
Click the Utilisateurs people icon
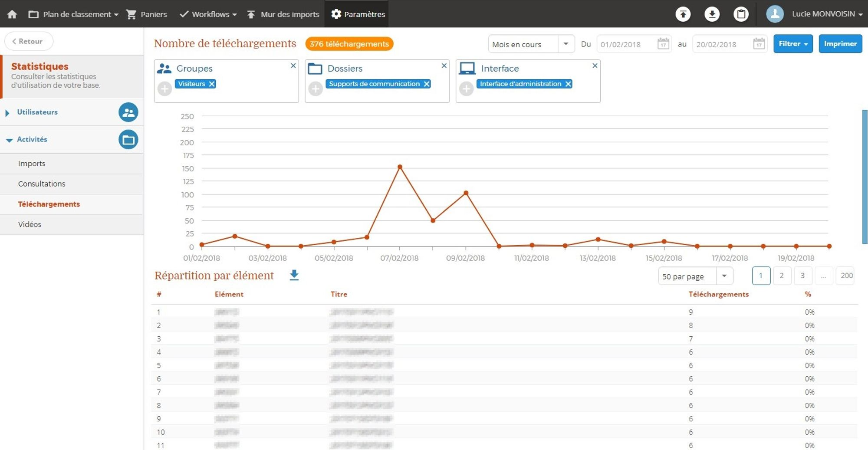pyautogui.click(x=128, y=112)
